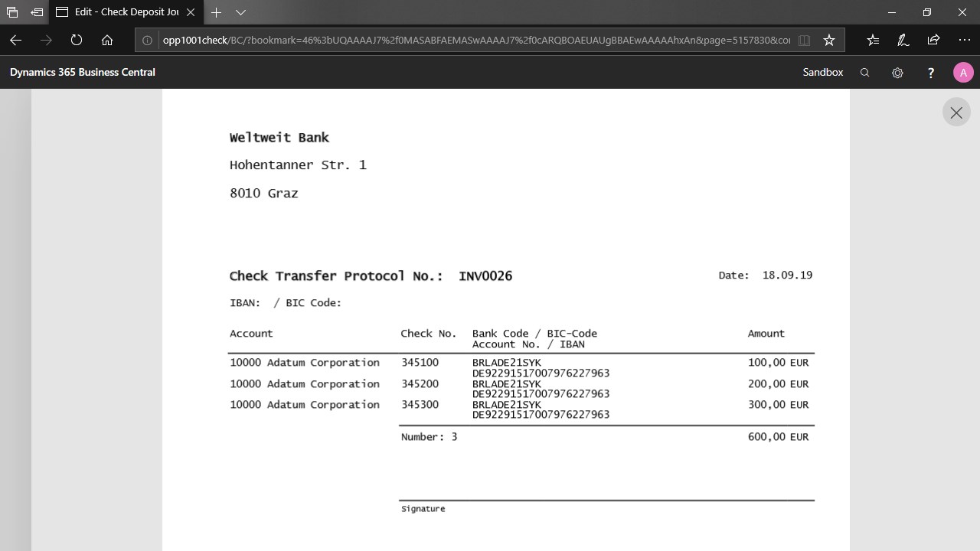
Task: Select the date 18.09.19
Action: click(x=787, y=275)
